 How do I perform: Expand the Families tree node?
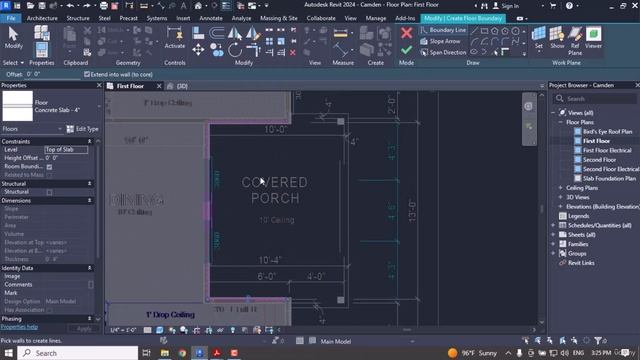pyautogui.click(x=553, y=244)
